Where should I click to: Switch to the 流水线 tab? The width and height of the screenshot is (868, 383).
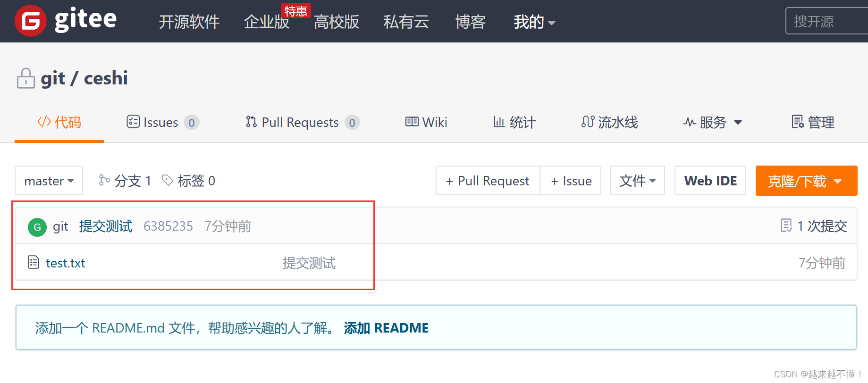point(609,122)
